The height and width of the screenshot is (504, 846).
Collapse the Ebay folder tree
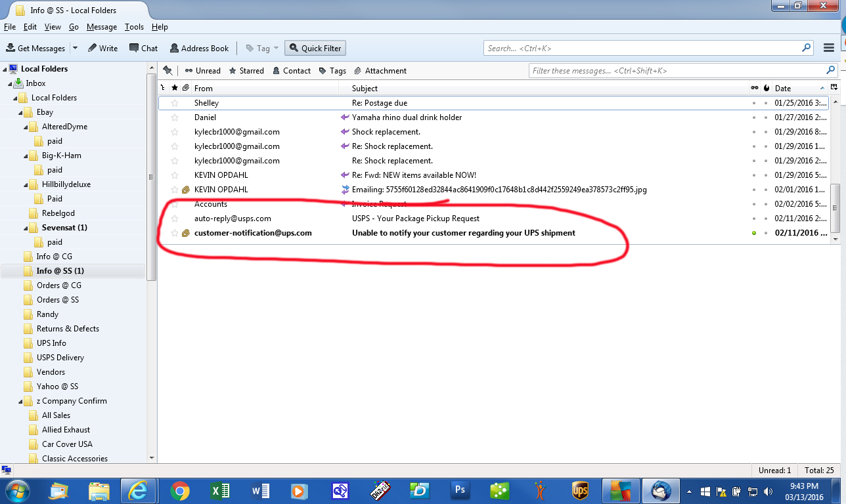click(x=20, y=112)
